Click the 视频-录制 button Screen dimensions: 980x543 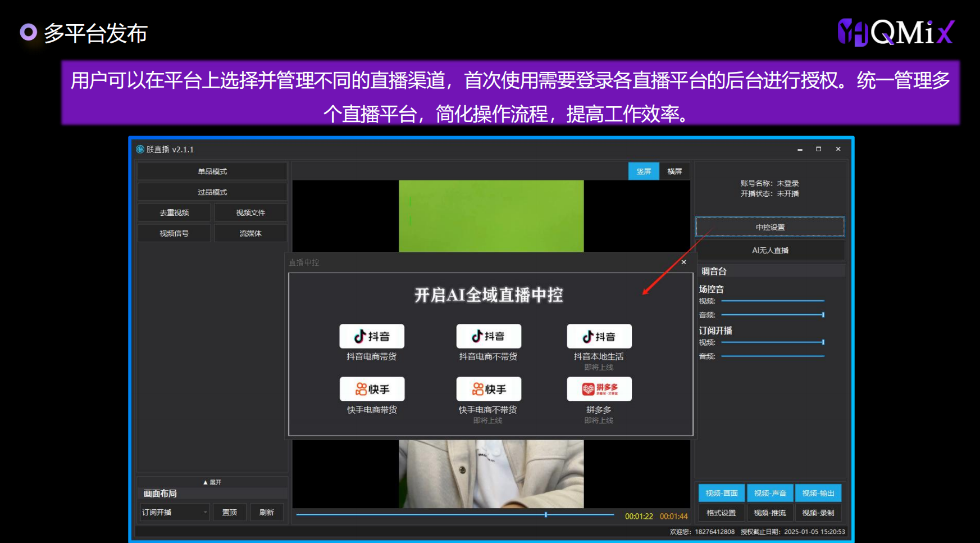coord(818,513)
